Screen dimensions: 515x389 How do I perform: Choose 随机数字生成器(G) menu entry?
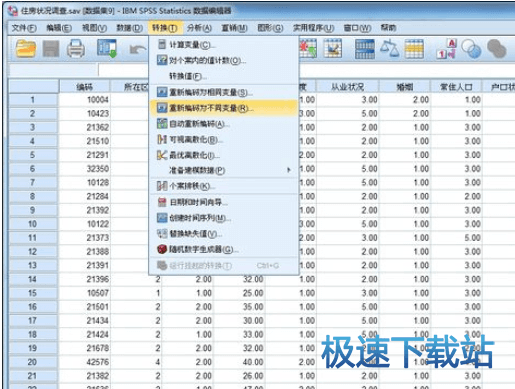pos(223,249)
